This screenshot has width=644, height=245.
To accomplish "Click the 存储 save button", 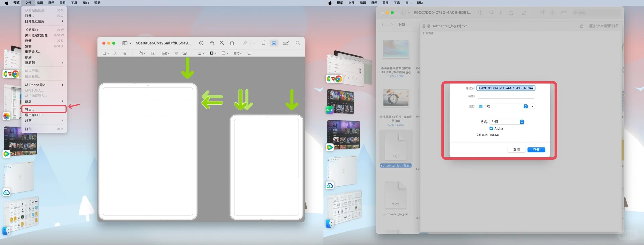I will click(x=536, y=150).
